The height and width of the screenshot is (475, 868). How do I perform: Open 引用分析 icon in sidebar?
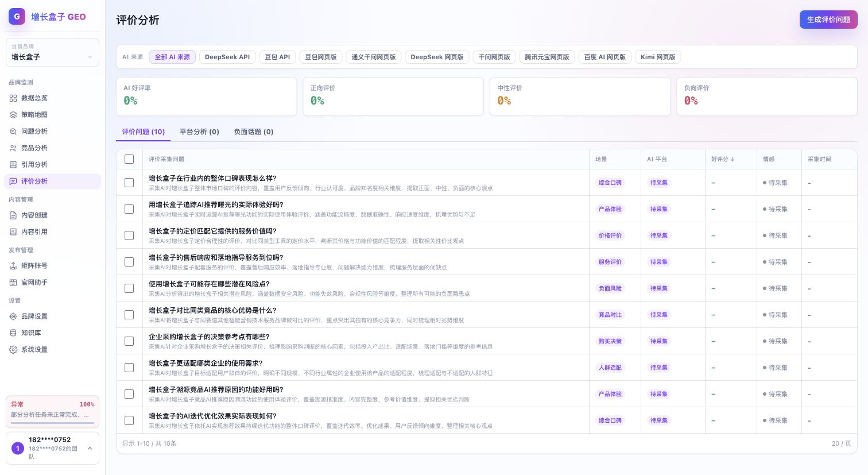[13, 165]
